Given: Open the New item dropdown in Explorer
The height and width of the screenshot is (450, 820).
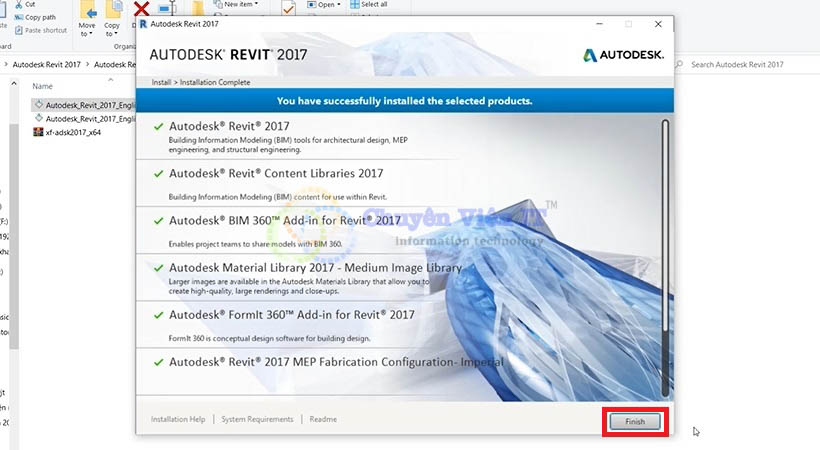Looking at the screenshot, I should 235,4.
